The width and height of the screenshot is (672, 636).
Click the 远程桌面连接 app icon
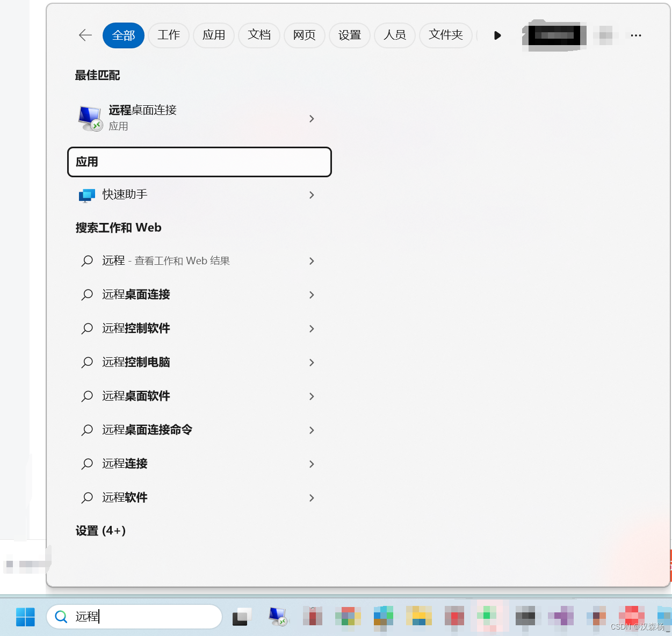pos(90,118)
